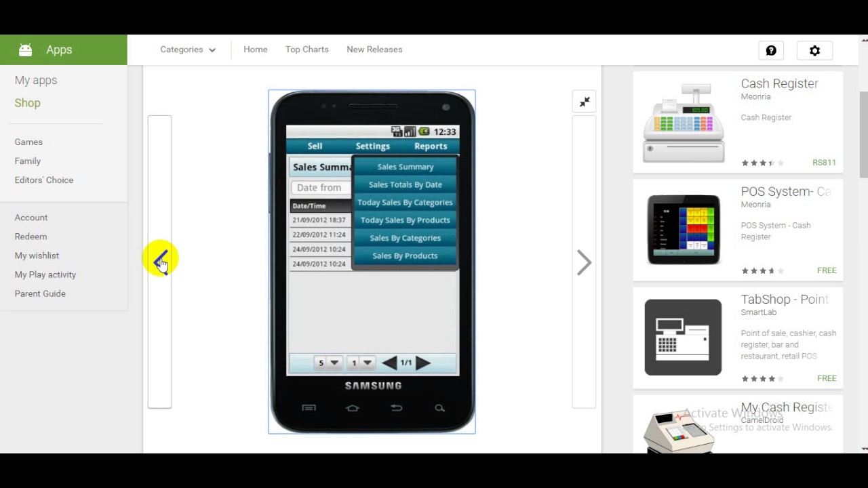The height and width of the screenshot is (488, 868).
Task: Open Parent Guide in the sidebar
Action: point(40,293)
